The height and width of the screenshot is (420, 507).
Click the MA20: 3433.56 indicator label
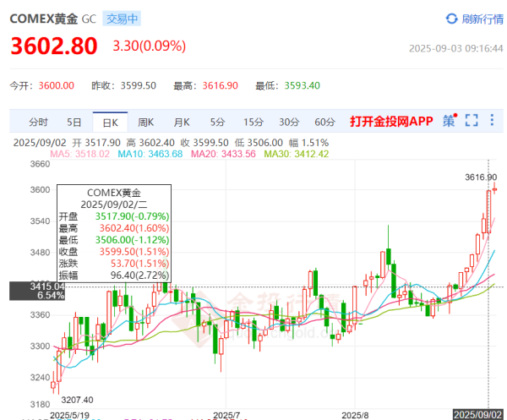coord(223,154)
